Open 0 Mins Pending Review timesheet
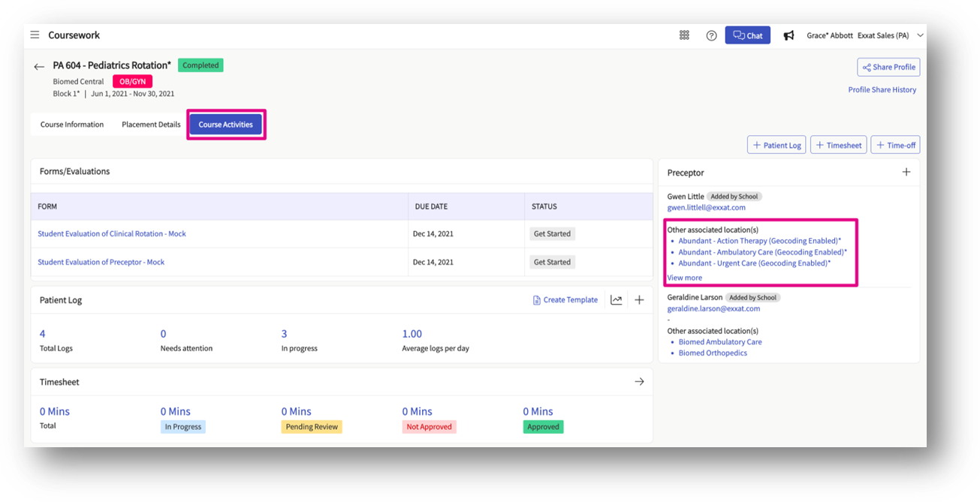The image size is (980, 502). (x=297, y=411)
